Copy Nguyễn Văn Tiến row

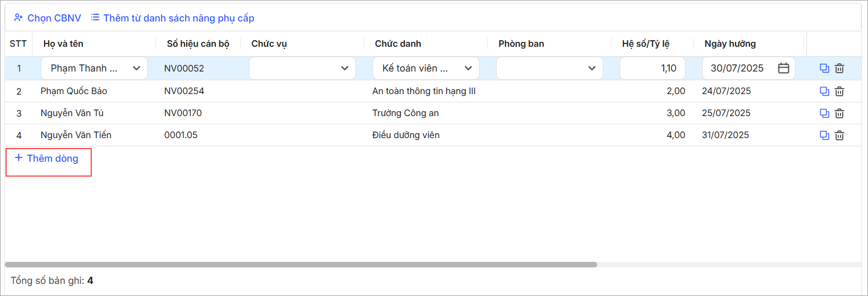(x=824, y=135)
